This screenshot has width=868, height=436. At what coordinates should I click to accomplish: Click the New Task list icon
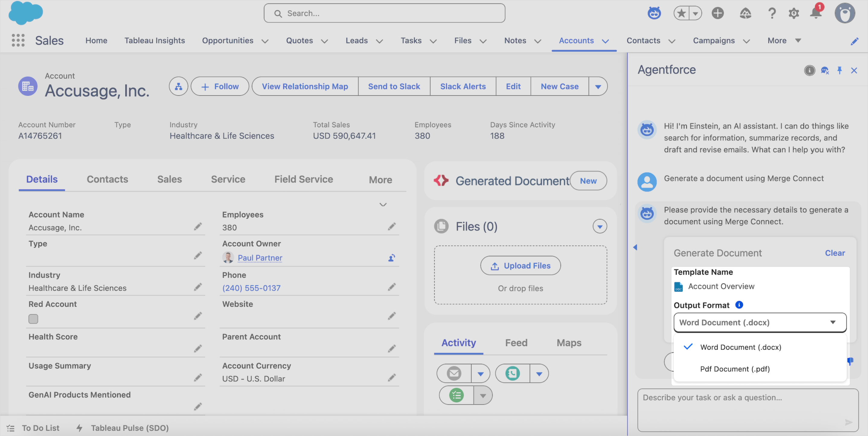tap(456, 395)
